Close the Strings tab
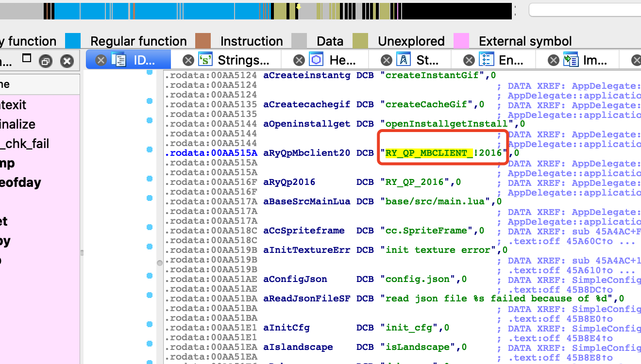Viewport: 641px width, 364px height. coord(188,60)
